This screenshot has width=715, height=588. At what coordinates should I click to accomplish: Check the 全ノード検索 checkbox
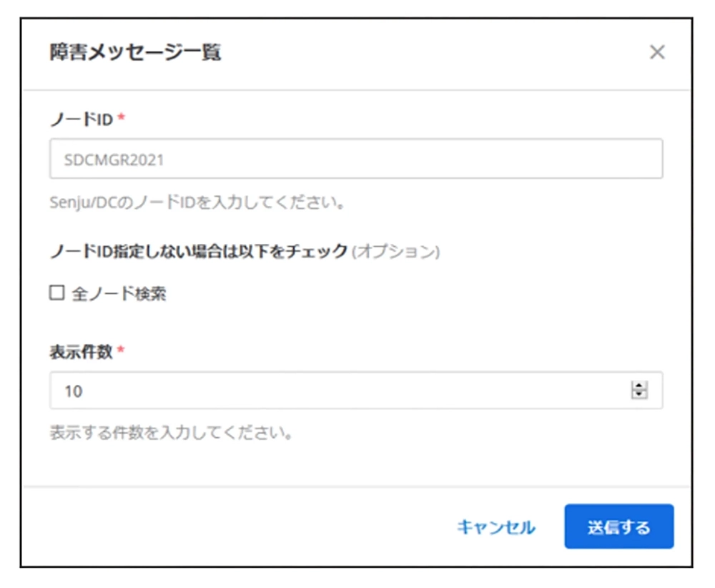(x=57, y=293)
